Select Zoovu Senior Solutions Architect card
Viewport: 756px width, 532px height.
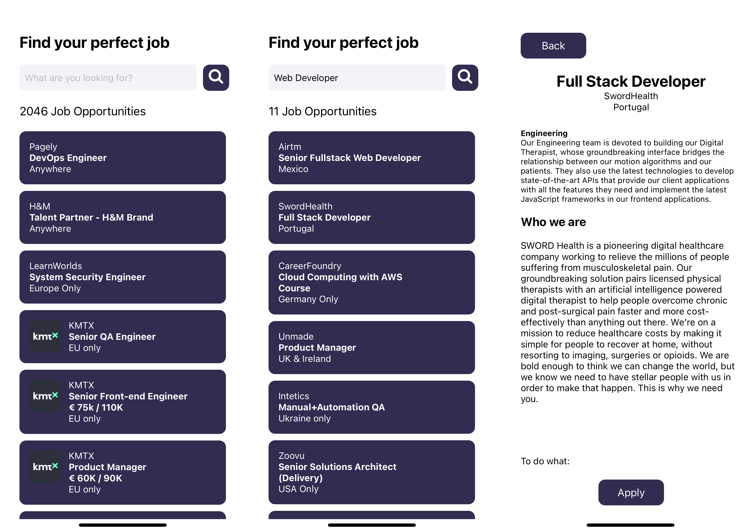point(371,472)
